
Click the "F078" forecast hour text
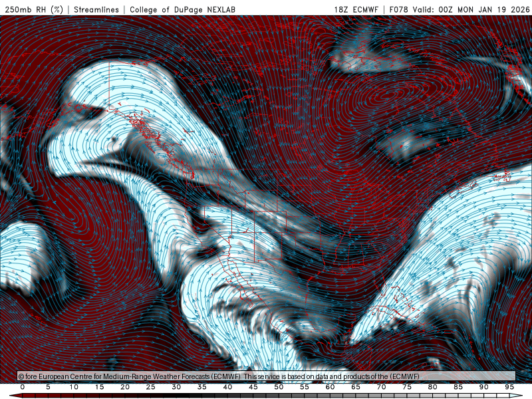[x=398, y=9]
